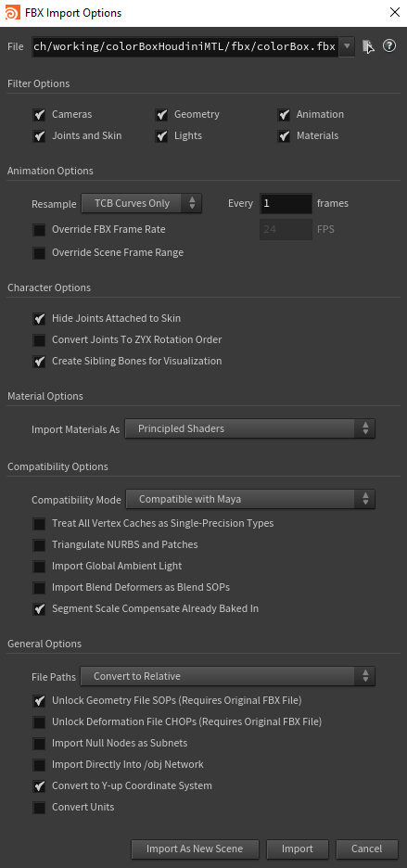
Task: Click the Cancel button
Action: click(366, 849)
